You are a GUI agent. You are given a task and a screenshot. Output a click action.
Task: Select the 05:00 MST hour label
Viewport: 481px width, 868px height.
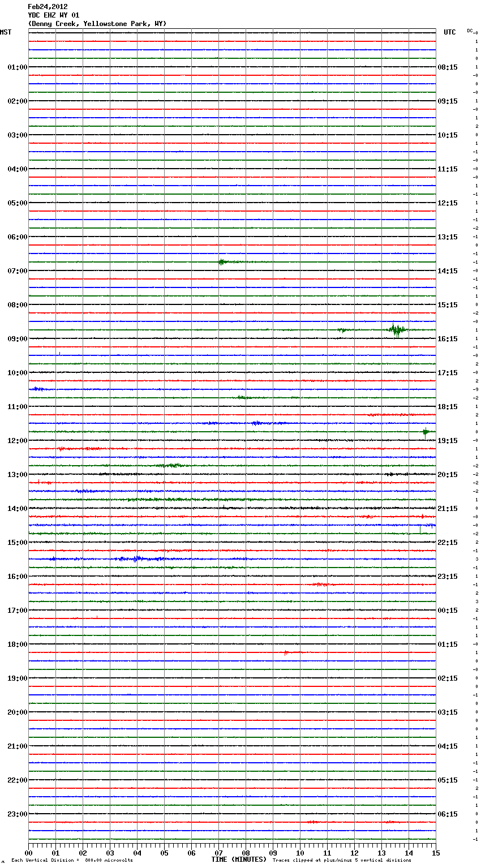pos(17,203)
